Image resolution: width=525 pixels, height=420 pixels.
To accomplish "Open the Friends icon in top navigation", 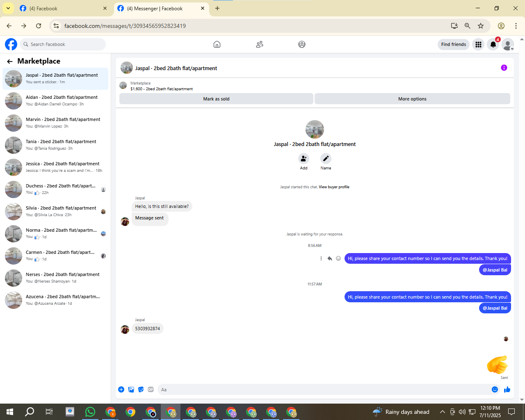I will tap(260, 44).
